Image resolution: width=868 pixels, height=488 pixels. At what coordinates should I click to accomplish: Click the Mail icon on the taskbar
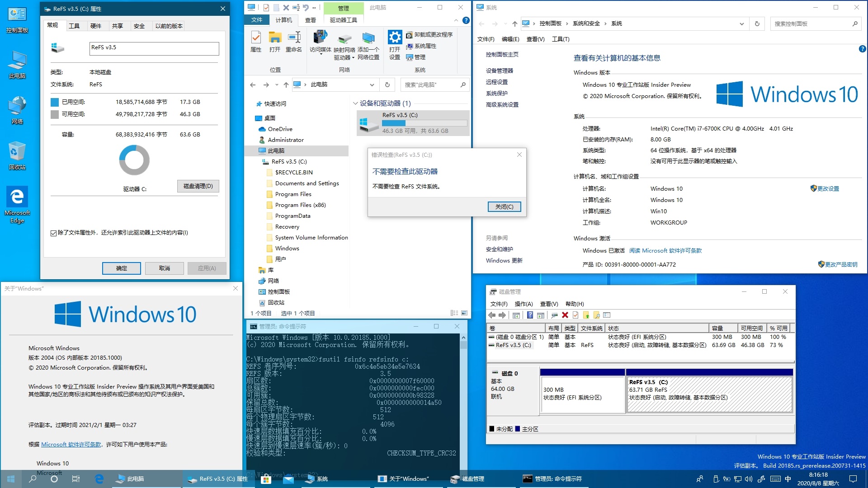(x=288, y=479)
